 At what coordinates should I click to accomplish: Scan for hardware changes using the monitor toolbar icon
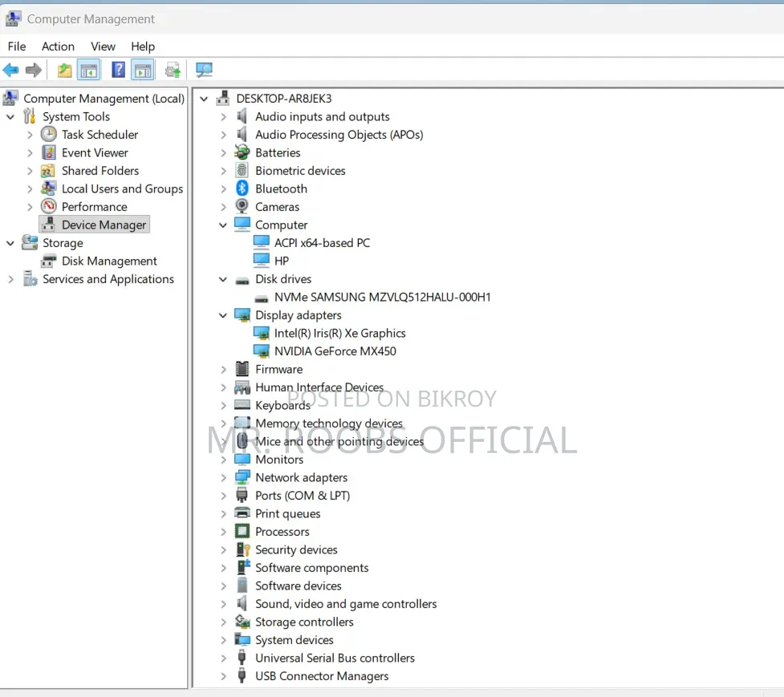[x=204, y=70]
